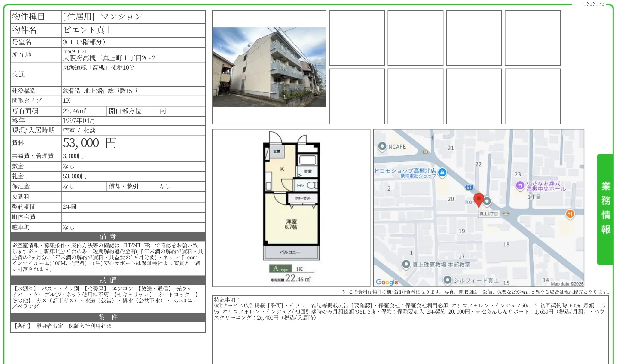Viewport: 618px width, 364px height.
Task: Click the property number 9626932
Action: point(594,4)
